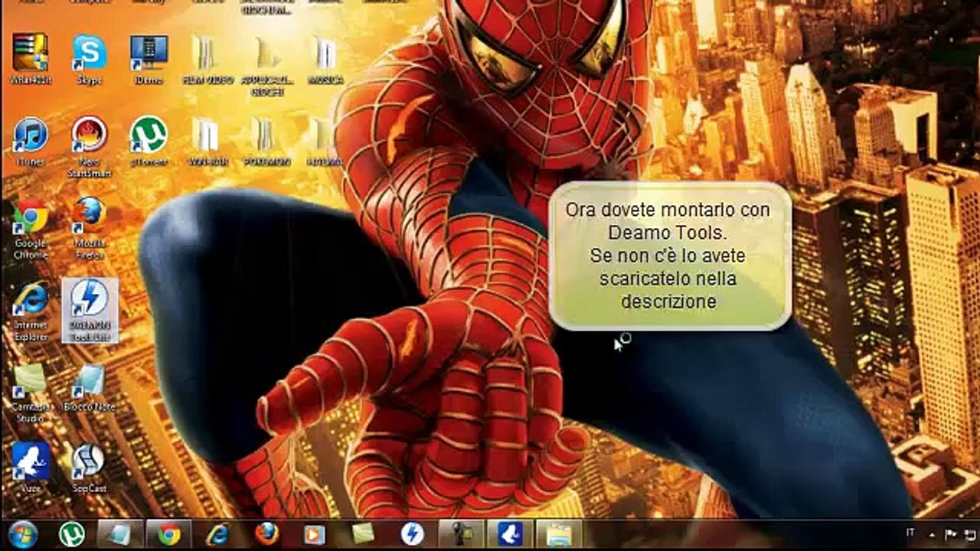Show hidden tray icons arrow
The height and width of the screenshot is (551, 980).
point(931,533)
